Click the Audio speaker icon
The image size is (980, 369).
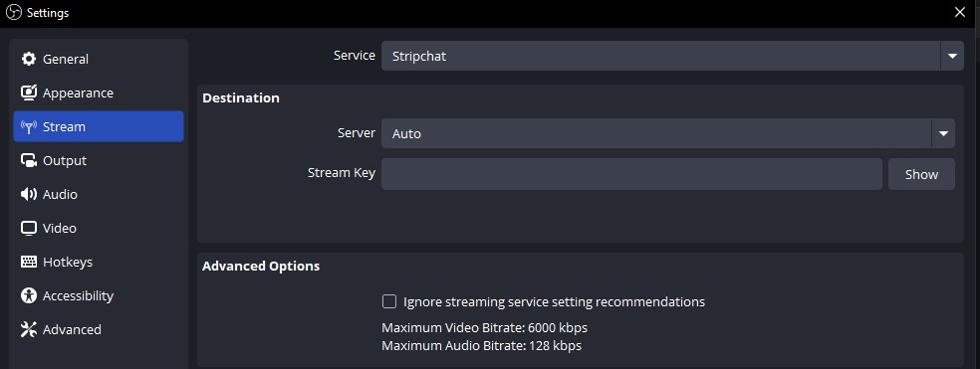[29, 194]
